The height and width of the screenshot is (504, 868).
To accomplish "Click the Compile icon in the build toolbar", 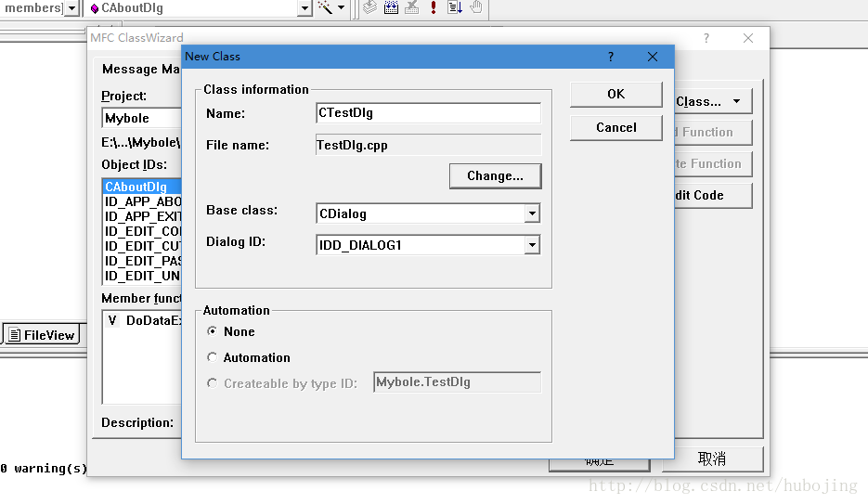I will click(x=369, y=7).
